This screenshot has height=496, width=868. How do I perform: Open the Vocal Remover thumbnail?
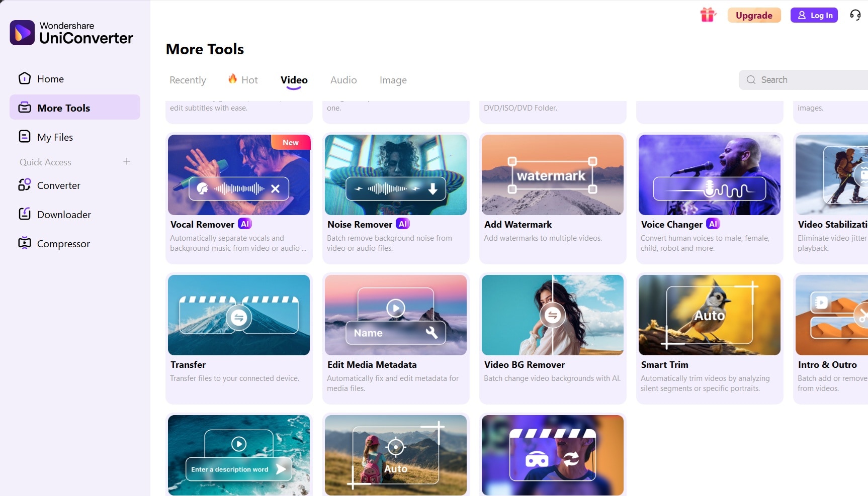239,175
